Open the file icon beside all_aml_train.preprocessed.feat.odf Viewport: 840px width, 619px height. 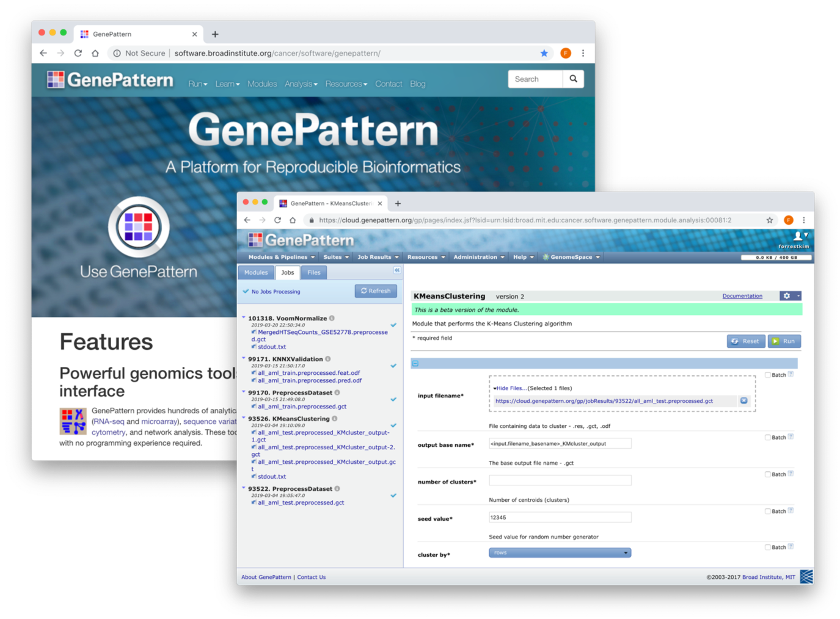point(254,373)
